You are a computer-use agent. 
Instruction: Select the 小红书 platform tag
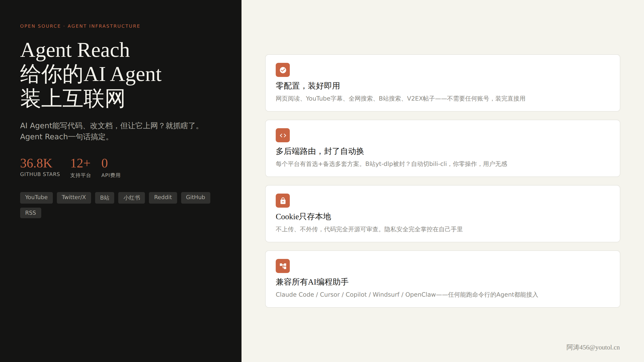[132, 198]
